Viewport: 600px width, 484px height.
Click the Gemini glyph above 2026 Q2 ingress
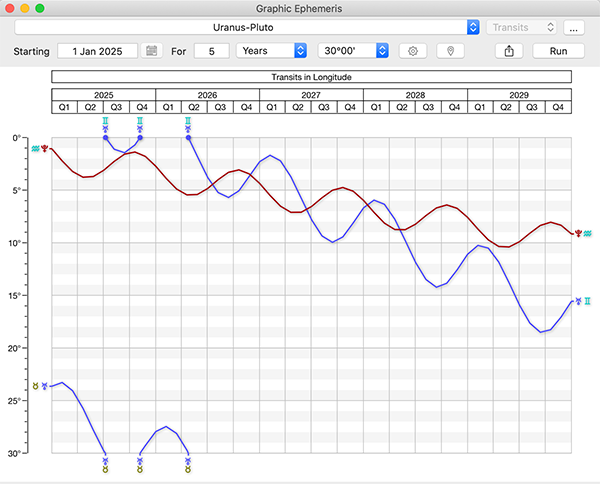click(x=188, y=121)
